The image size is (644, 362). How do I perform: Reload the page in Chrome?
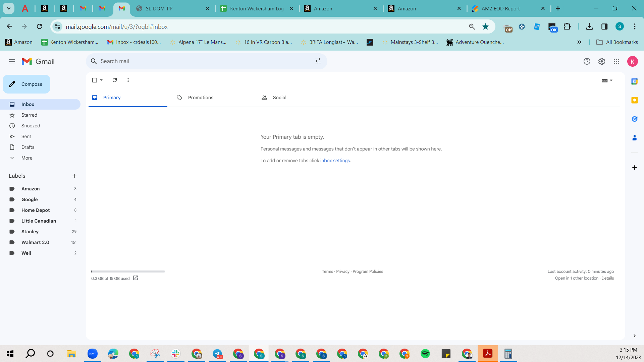pos(40,26)
